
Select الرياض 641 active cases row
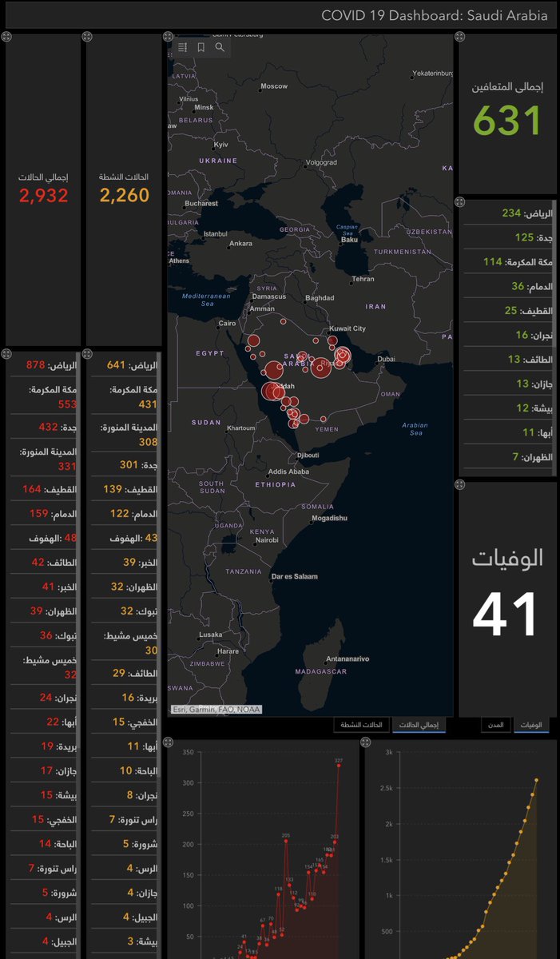(x=125, y=365)
